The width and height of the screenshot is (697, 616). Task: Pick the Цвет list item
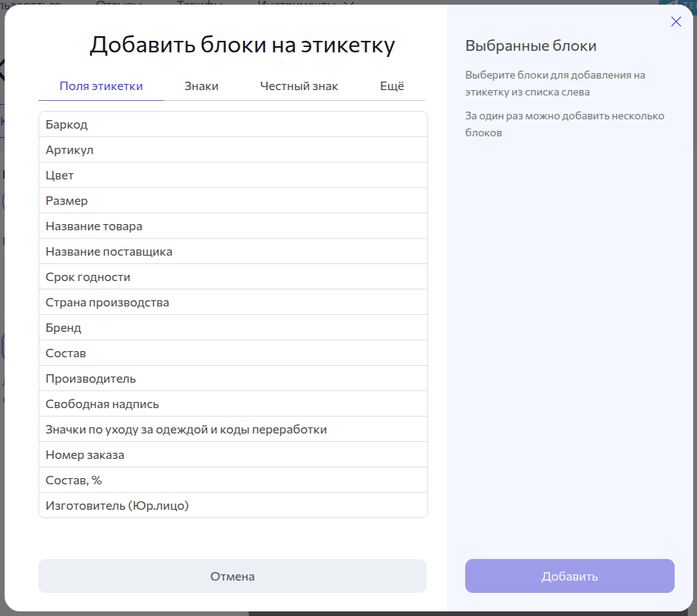click(233, 176)
